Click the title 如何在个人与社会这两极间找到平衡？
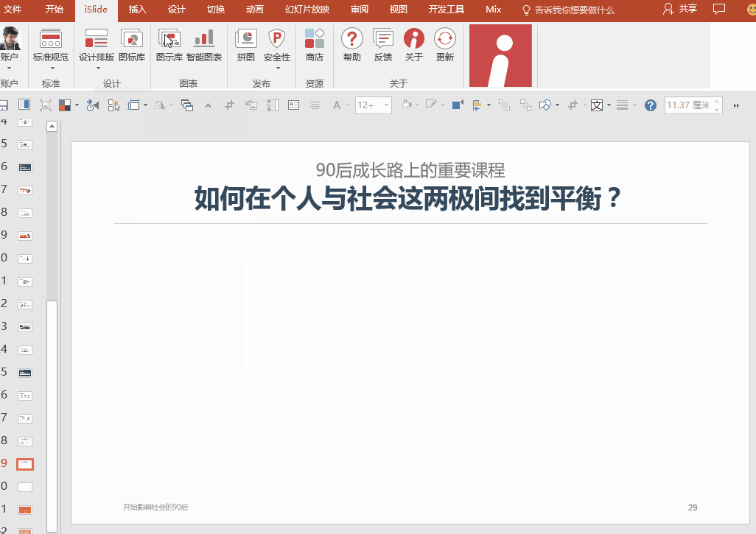Screen dimensions: 756x534 [408, 199]
